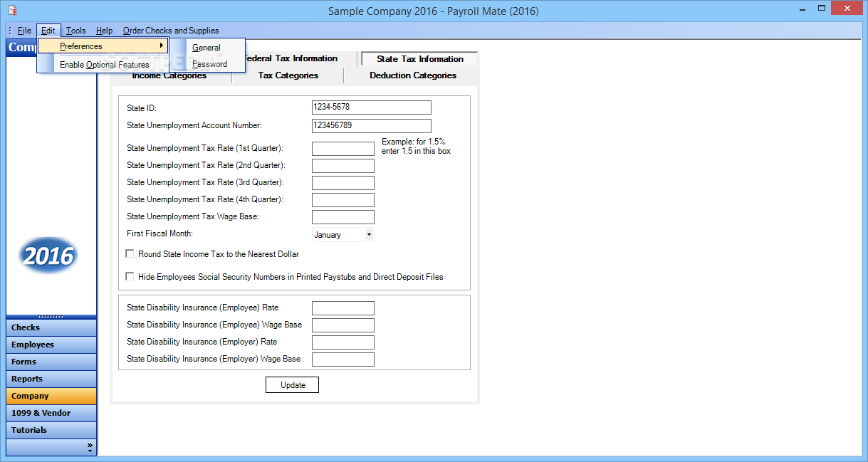Open the Help menu
868x462 pixels.
pyautogui.click(x=104, y=31)
